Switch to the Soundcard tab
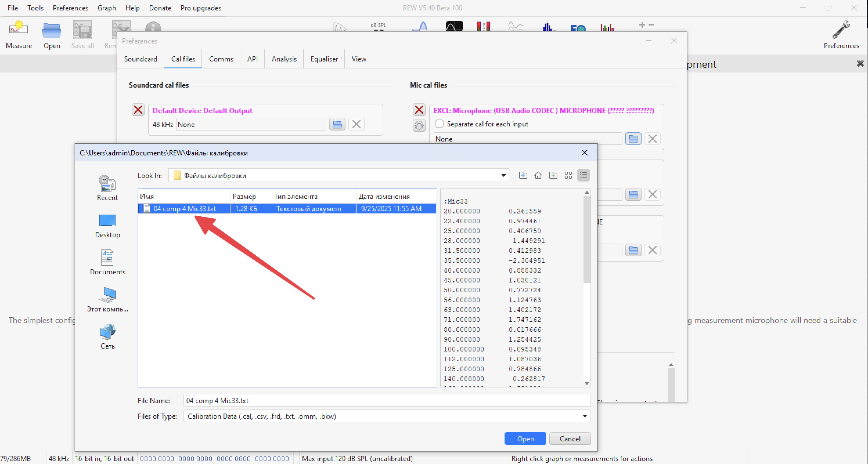Image resolution: width=868 pixels, height=464 pixels. click(x=141, y=59)
